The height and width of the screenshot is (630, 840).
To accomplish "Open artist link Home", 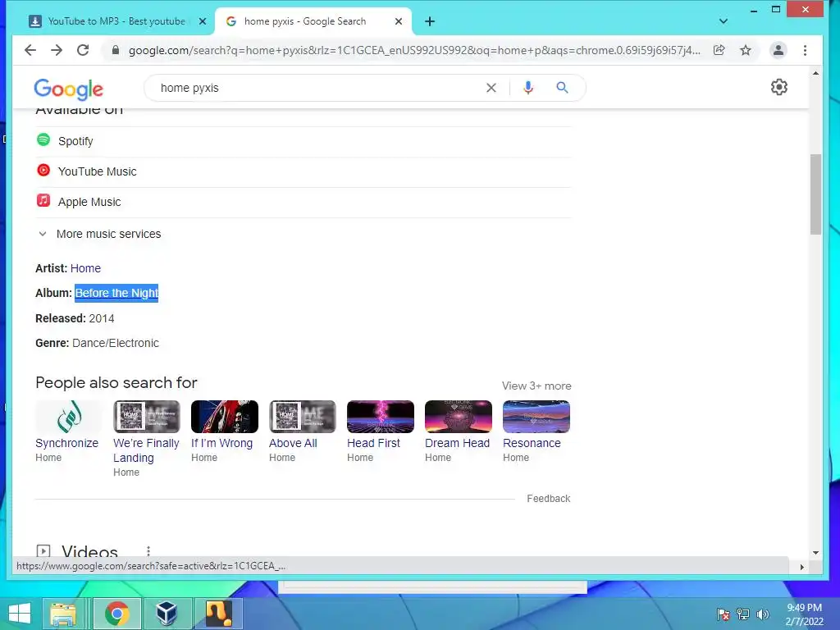I will coord(85,268).
